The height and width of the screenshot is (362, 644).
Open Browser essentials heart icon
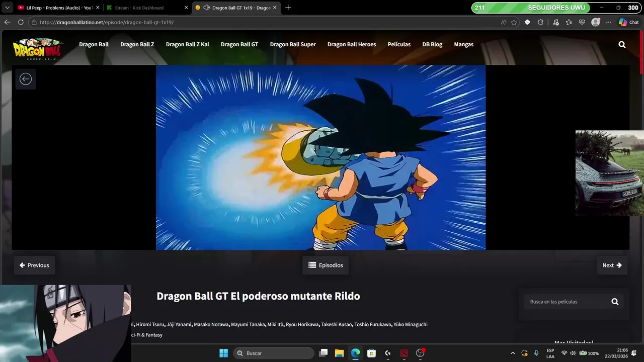coord(582,22)
